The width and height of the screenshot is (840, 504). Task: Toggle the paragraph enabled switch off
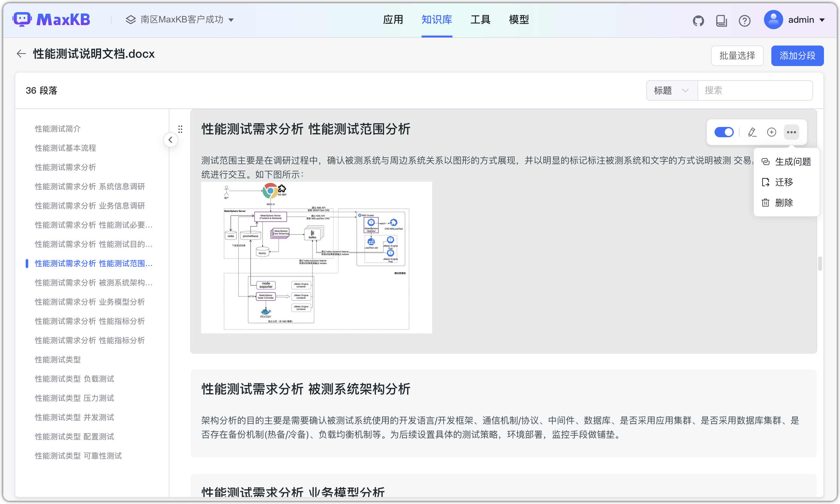click(724, 132)
